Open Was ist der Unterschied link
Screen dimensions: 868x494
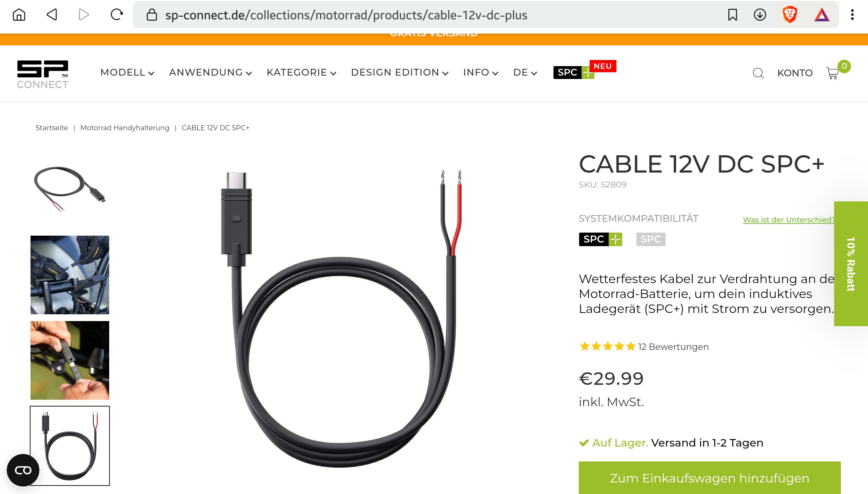(x=788, y=220)
